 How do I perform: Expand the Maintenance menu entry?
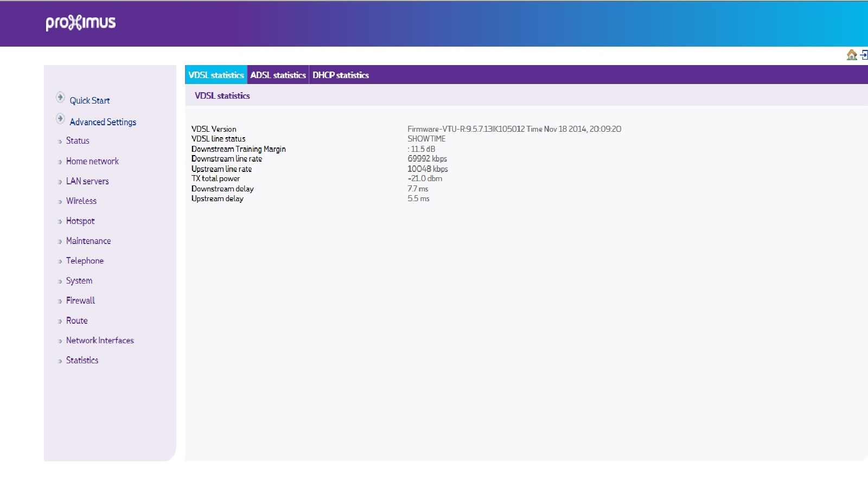point(88,241)
